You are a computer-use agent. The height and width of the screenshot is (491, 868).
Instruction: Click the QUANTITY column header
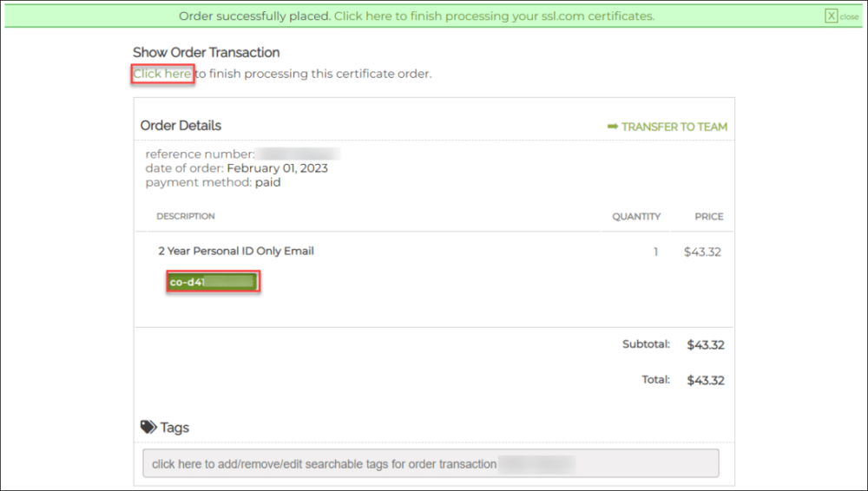click(x=636, y=217)
